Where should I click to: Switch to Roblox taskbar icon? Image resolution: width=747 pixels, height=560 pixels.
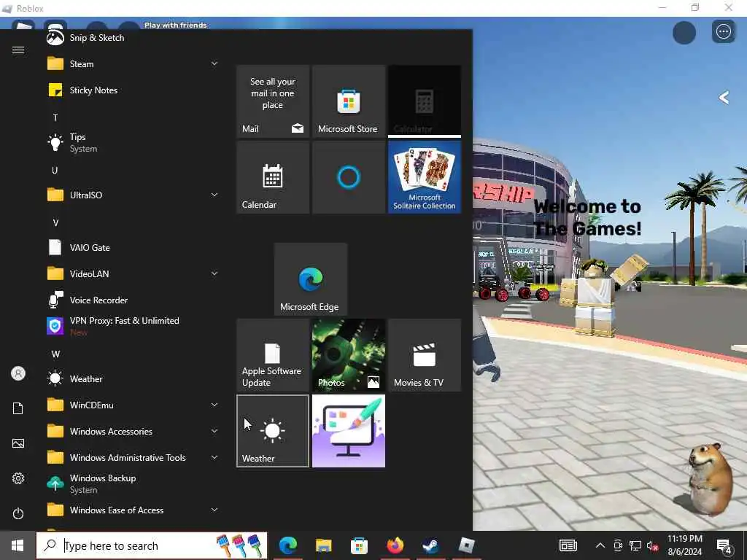(x=466, y=545)
